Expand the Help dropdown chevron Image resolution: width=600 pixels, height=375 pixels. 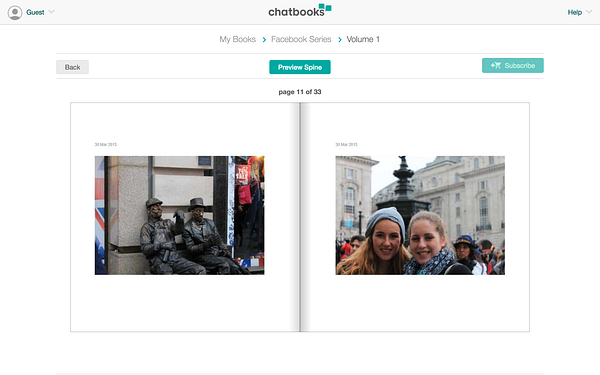pos(589,12)
